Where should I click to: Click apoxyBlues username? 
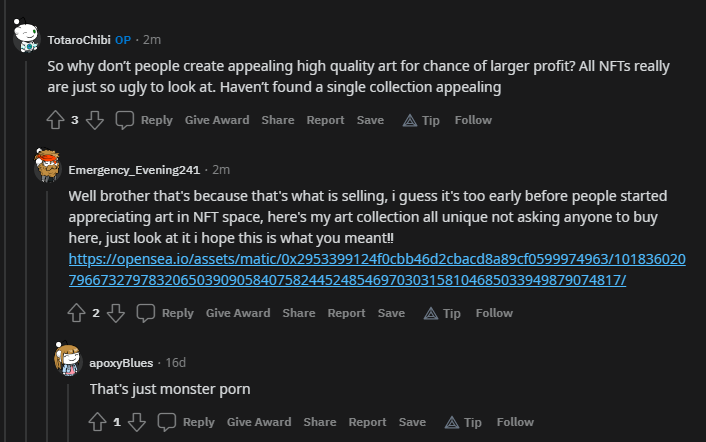tap(121, 363)
